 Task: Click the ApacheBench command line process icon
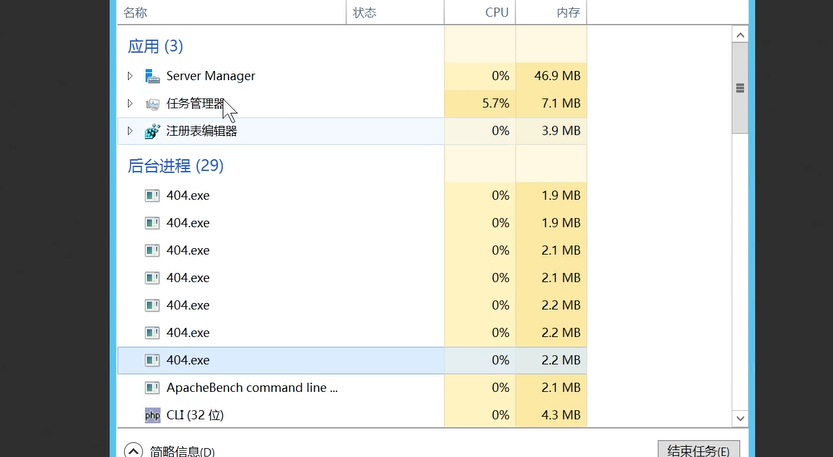click(x=152, y=388)
